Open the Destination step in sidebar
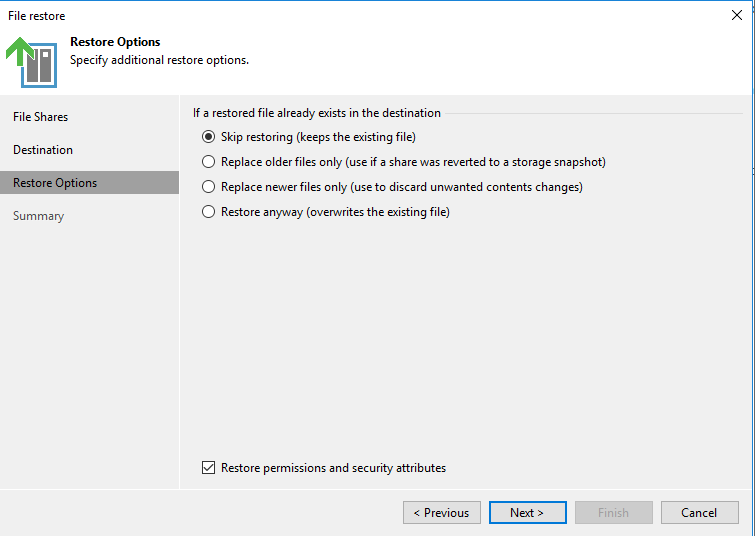Screen dimensions: 755x536 (x=43, y=150)
